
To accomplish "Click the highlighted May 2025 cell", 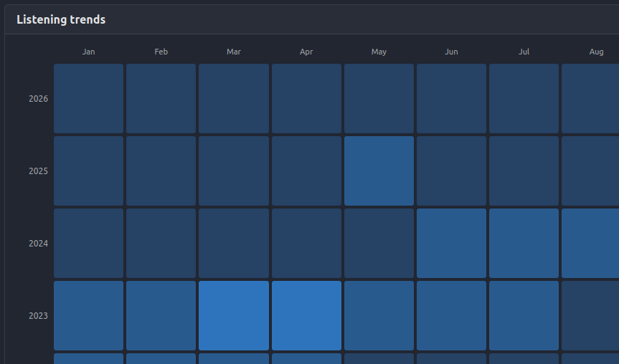I will 379,171.
